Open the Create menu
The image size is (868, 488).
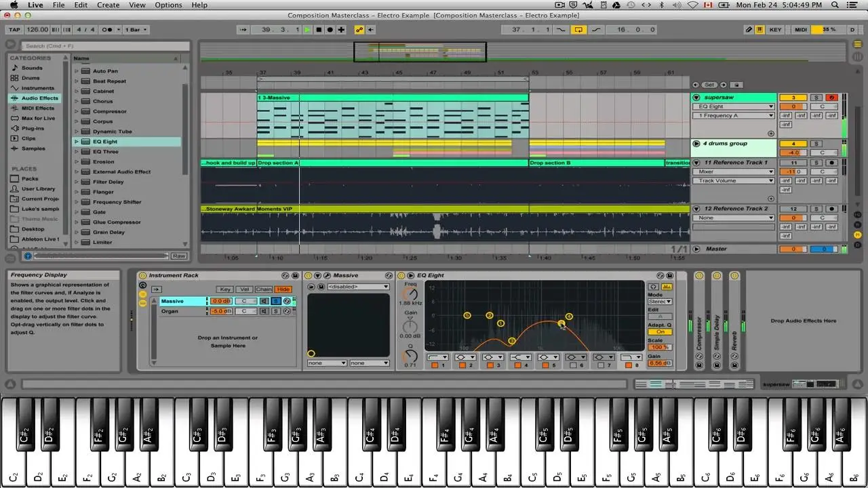coord(108,5)
